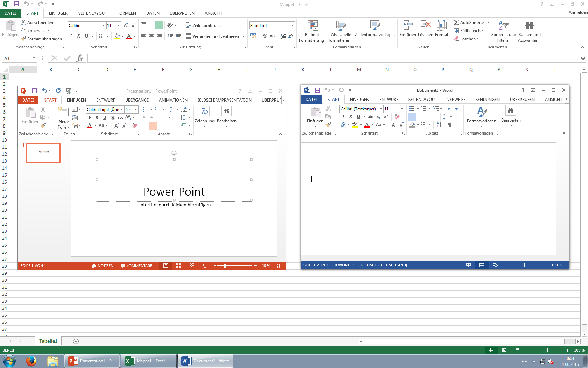Screen dimensions: 588x368
Task: Click Excel's insert function fx icon
Action: click(x=80, y=58)
